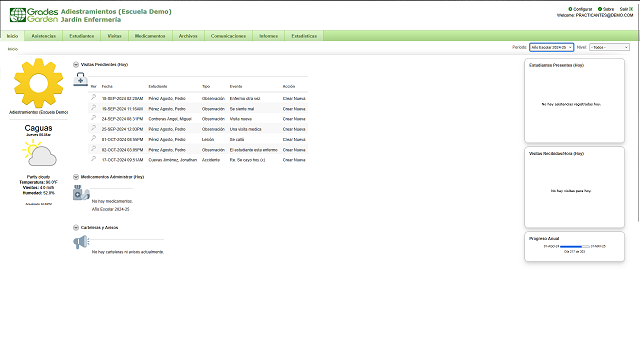Open magnifier icon on 25-SEP-2024 visit row
Viewport: 640px width, 360px height.
[x=93, y=128]
